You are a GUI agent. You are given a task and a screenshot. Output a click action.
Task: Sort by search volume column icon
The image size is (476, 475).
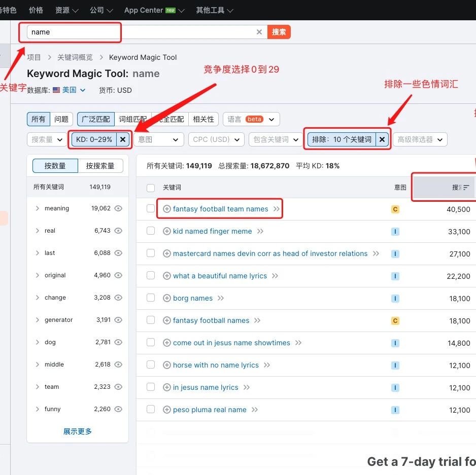466,187
